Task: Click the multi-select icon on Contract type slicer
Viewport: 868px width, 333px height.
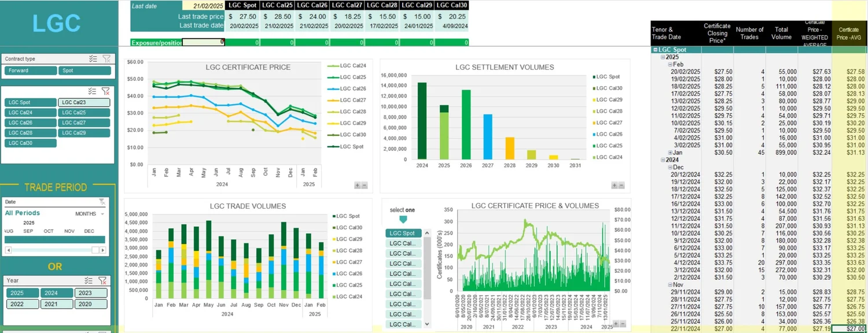Action: tap(92, 58)
